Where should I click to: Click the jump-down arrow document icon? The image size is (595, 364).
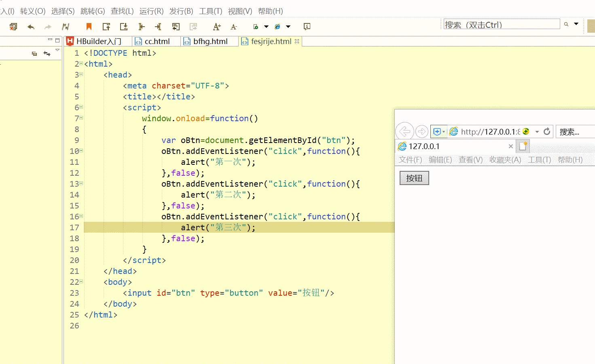[x=124, y=27]
